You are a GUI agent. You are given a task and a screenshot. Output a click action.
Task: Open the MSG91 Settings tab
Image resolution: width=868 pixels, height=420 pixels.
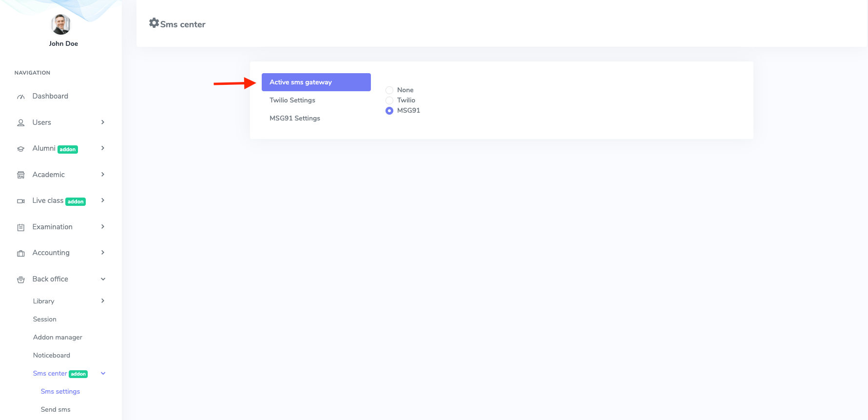coord(295,118)
